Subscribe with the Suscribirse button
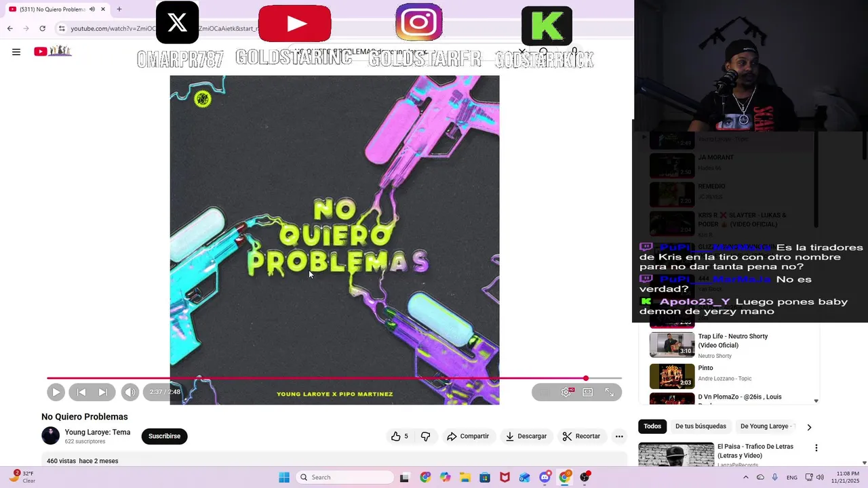This screenshot has height=488, width=868. pyautogui.click(x=164, y=436)
